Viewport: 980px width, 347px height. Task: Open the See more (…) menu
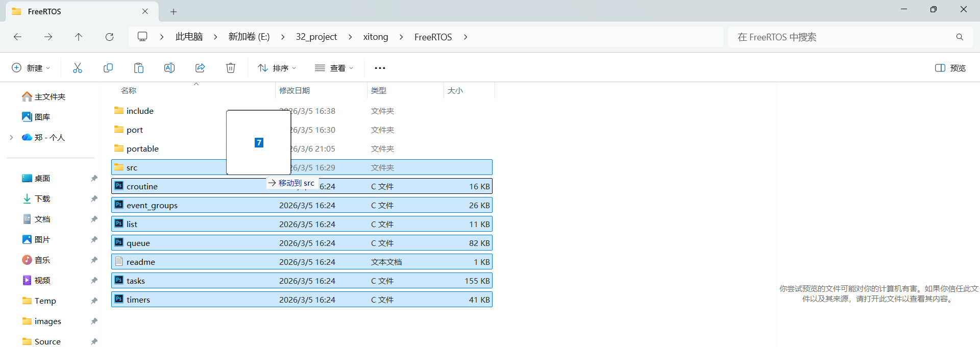[x=380, y=68]
